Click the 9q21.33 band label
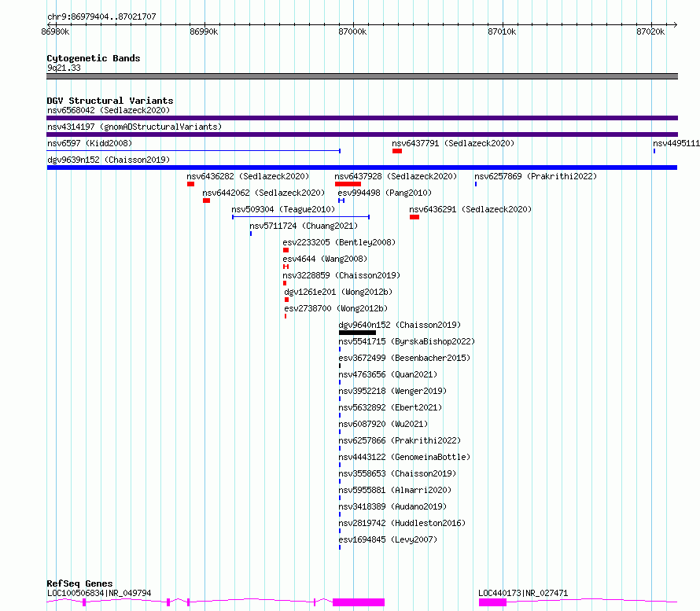 pos(64,68)
